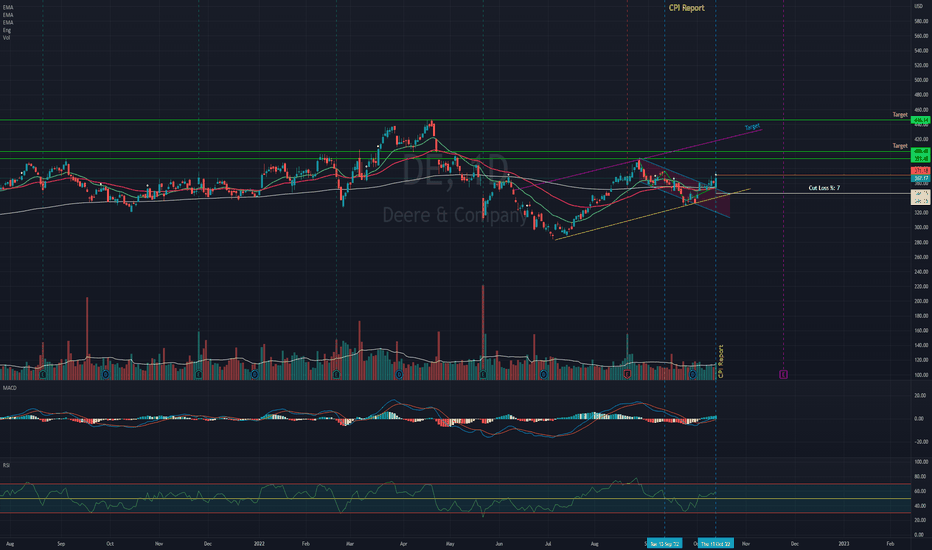
Task: Click the teal 367.17 price tag
Action: pyautogui.click(x=921, y=178)
